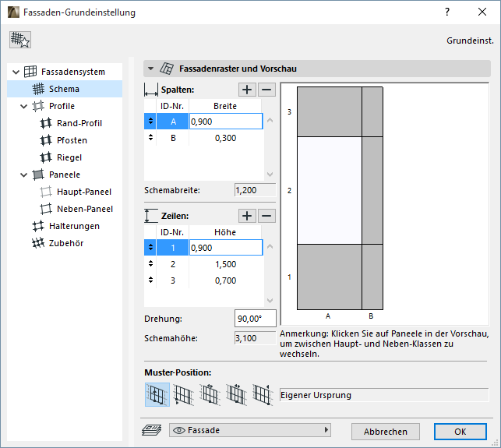This screenshot has width=501, height=448.
Task: Open the help question mark
Action: (x=447, y=12)
